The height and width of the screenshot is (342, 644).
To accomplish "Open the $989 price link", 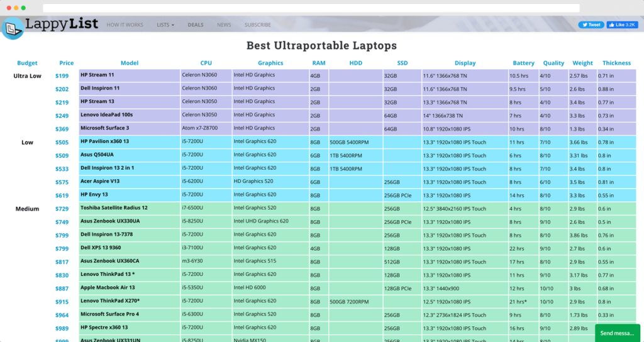I will click(x=62, y=328).
